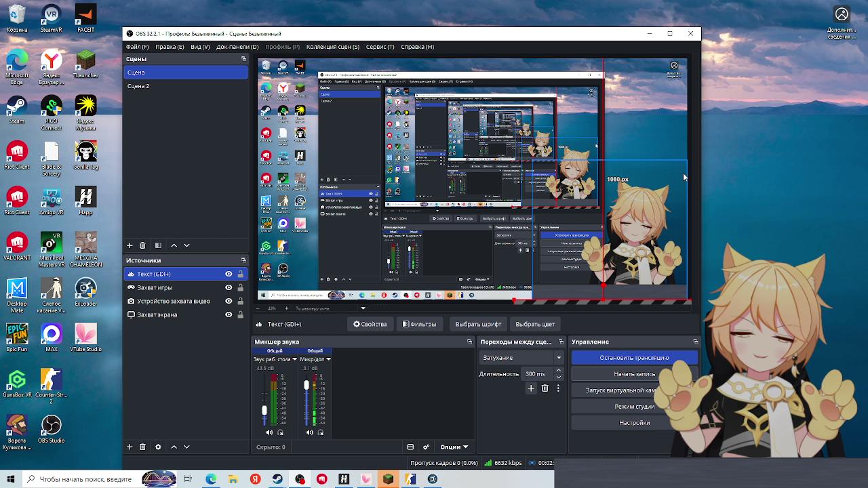Open advanced audio properties gears icon
The width and height of the screenshot is (868, 488).
(427, 447)
